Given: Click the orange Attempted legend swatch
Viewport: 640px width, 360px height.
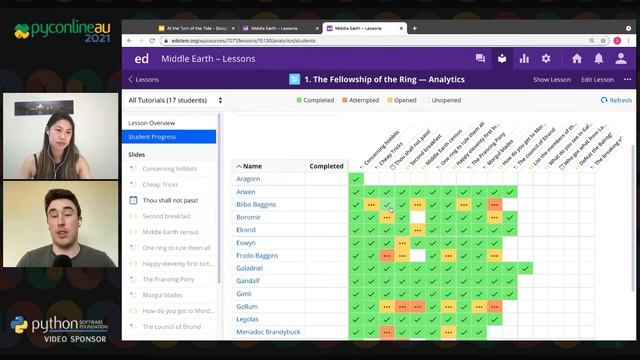Looking at the screenshot, I should click(344, 100).
